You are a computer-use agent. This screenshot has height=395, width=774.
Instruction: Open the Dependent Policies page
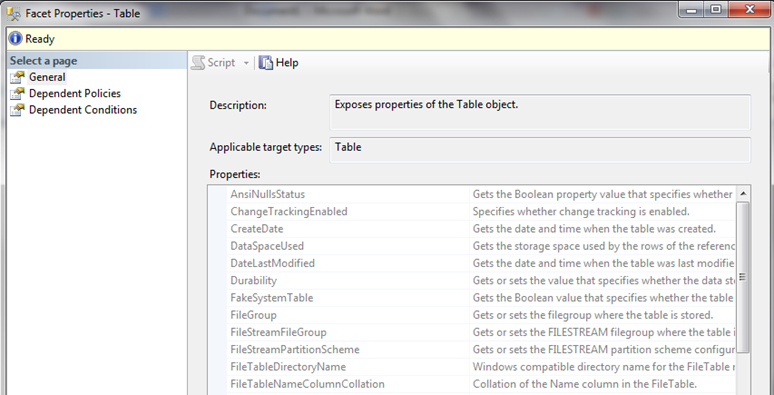pos(75,93)
